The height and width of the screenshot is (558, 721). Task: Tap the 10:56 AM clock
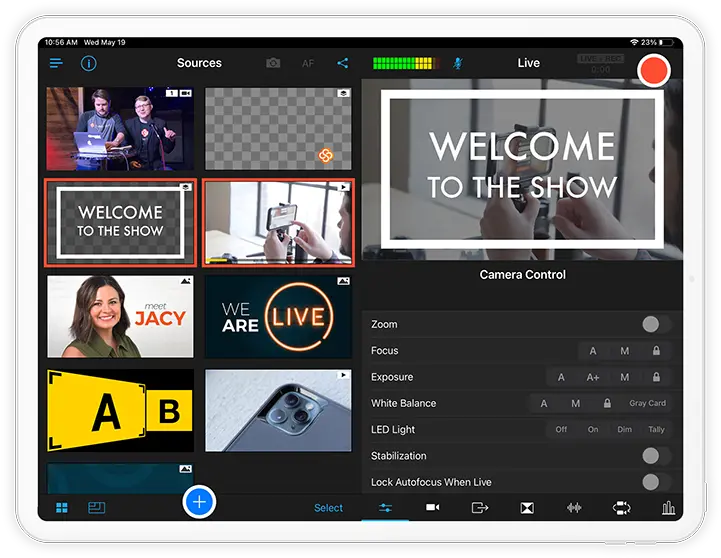pyautogui.click(x=61, y=42)
